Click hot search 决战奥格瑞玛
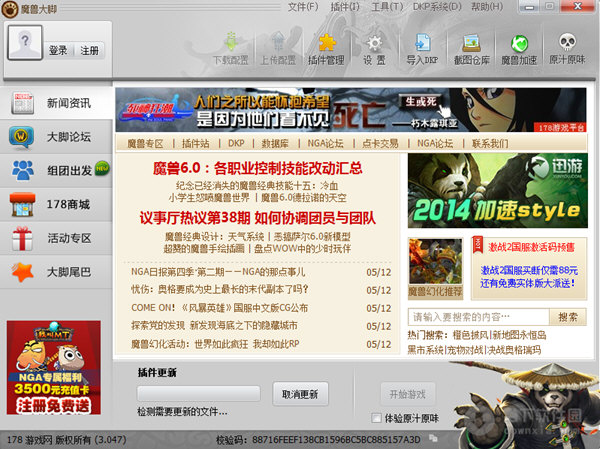This screenshot has height=449, width=600. pos(514,350)
